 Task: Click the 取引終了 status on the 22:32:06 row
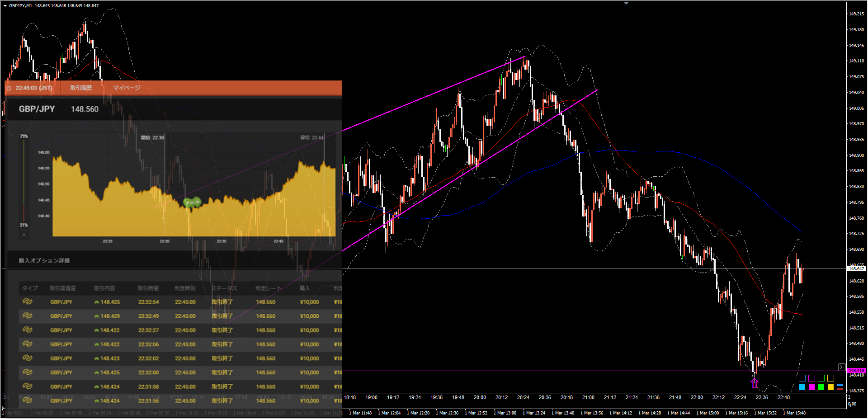[222, 344]
